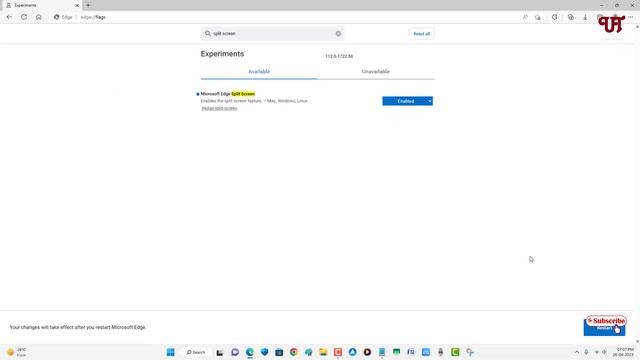Screen dimensions: 640x360
Task: Open File Explorer from taskbar
Action: coord(323,352)
